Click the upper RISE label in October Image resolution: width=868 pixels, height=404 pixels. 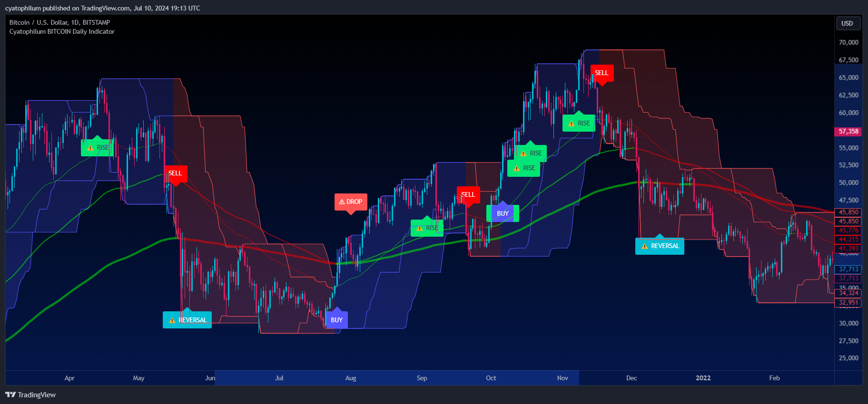click(531, 154)
